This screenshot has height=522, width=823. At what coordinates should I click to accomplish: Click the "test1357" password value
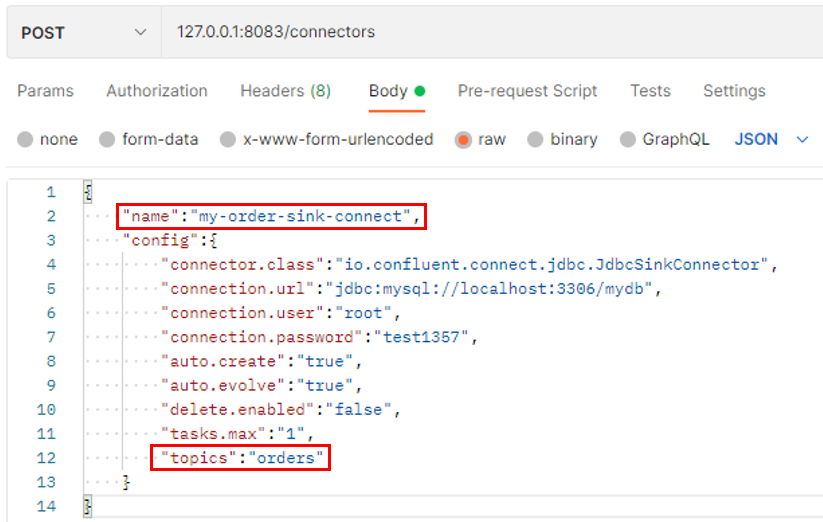coord(421,337)
